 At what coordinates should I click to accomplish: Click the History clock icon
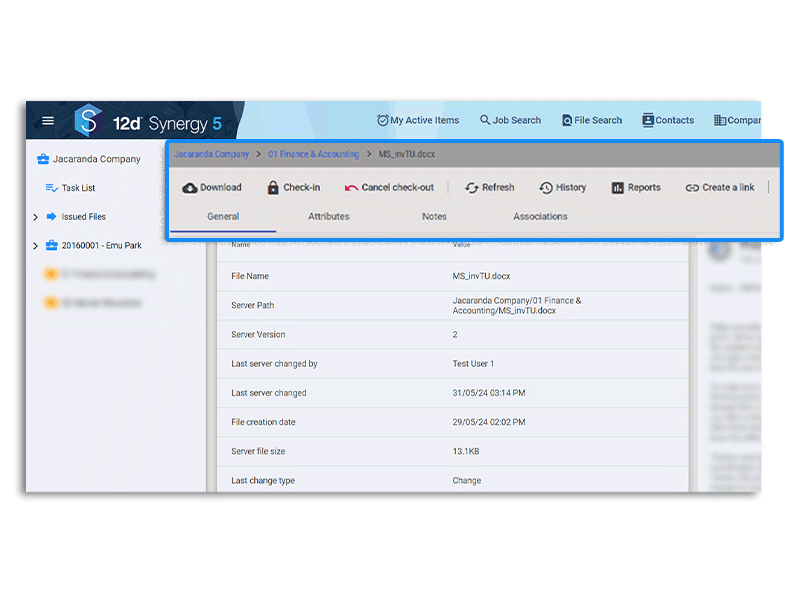point(546,188)
